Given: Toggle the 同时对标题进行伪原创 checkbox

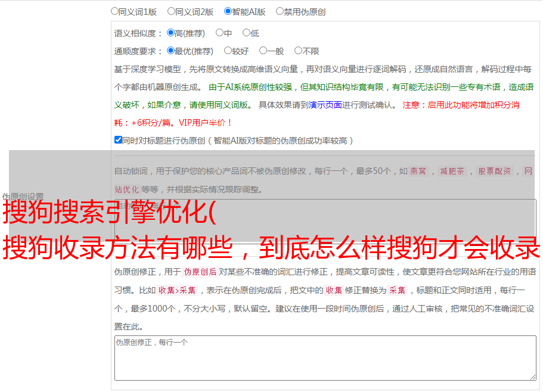Looking at the screenshot, I should pyautogui.click(x=118, y=140).
